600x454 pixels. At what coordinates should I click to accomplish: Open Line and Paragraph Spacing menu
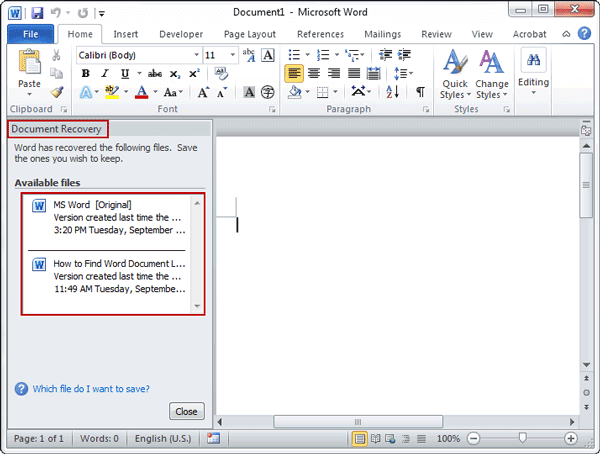(x=403, y=73)
